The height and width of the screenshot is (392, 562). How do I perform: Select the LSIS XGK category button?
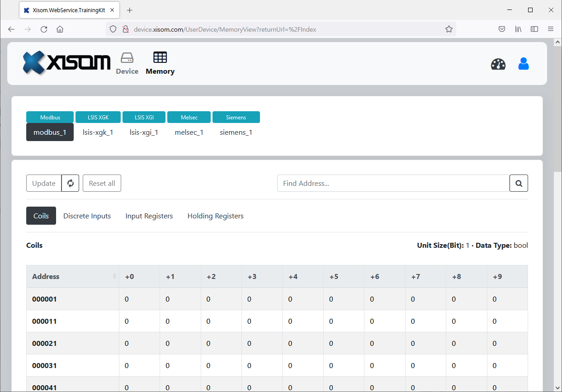98,117
